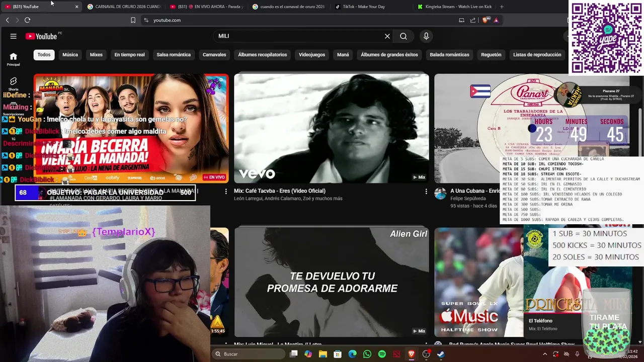Open Te devuelvo tu promesa thumbnail
Screen dimensions: 644x362
coord(332,282)
